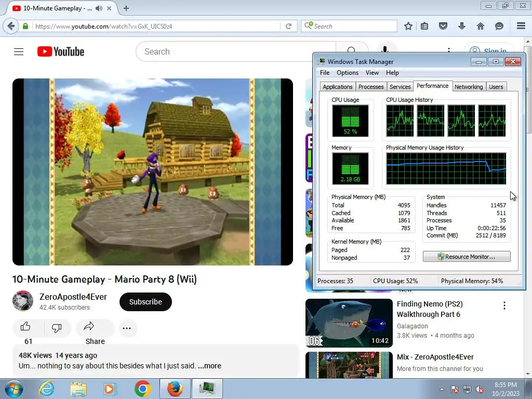Viewport: 532px width, 399px height.
Task: Dislike the video with thumbs down
Action: click(56, 327)
